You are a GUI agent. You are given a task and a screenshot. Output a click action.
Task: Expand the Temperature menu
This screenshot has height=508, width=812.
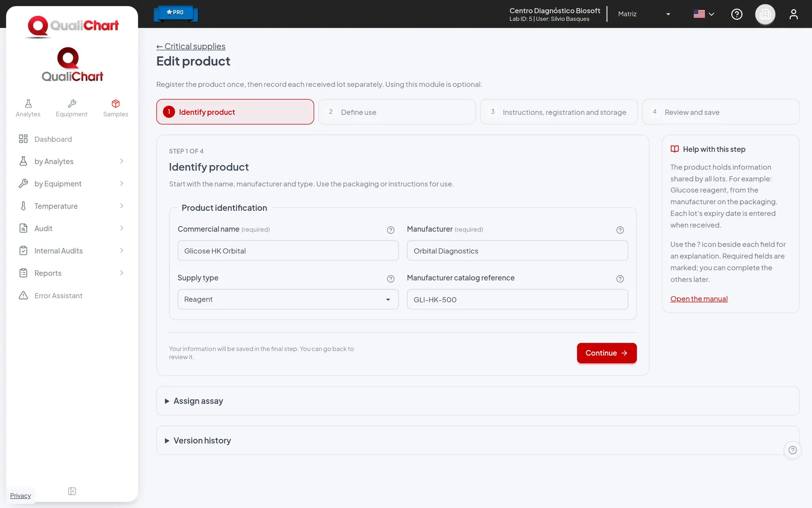pos(72,206)
